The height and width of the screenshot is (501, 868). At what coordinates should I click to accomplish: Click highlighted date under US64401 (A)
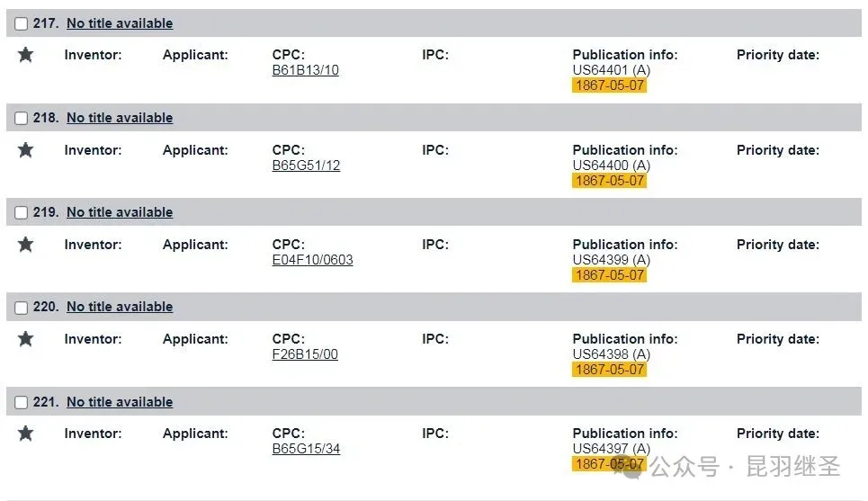pyautogui.click(x=609, y=85)
